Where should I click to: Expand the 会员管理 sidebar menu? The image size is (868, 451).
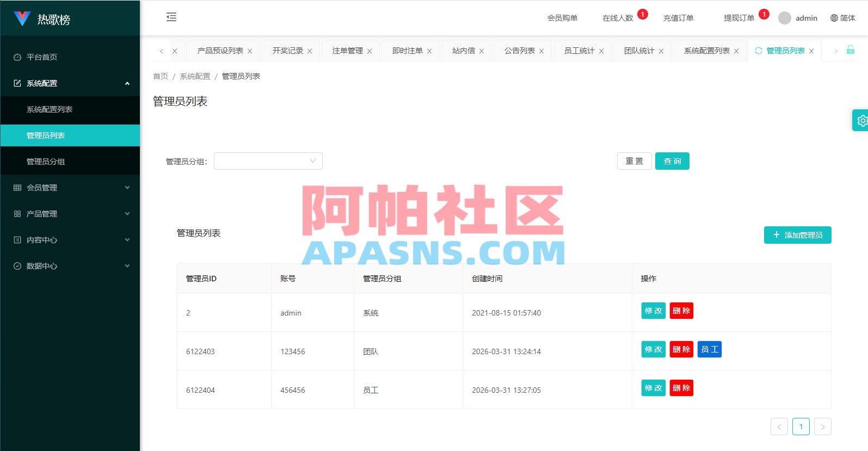[x=70, y=188]
